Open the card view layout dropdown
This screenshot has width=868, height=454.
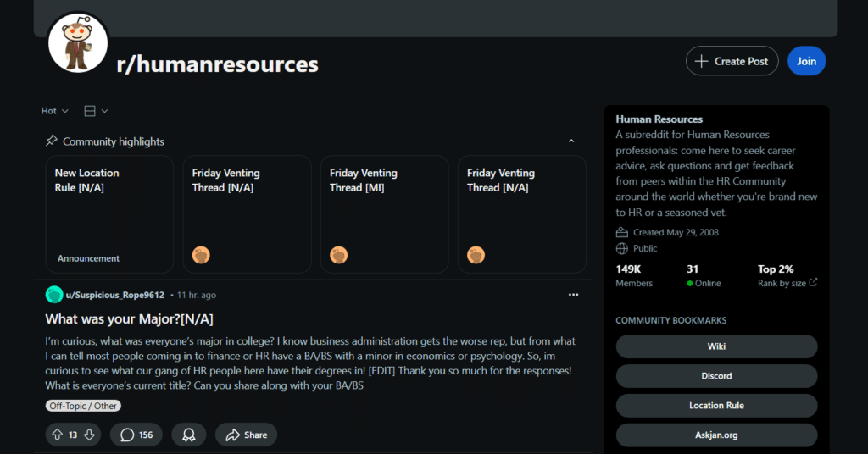point(96,111)
